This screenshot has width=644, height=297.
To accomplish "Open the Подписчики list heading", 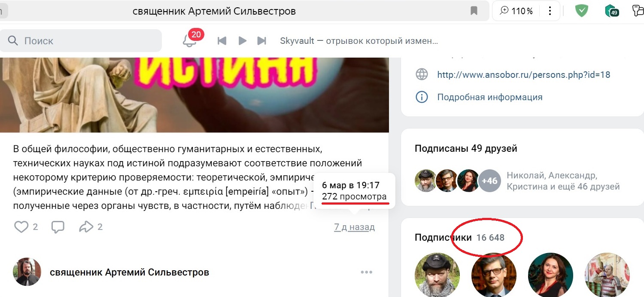I will 443,237.
